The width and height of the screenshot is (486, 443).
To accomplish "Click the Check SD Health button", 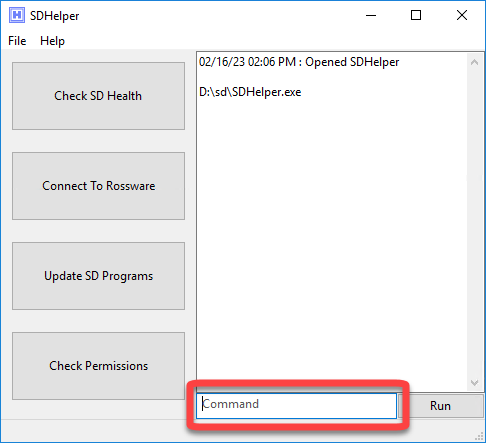I will tap(98, 96).
